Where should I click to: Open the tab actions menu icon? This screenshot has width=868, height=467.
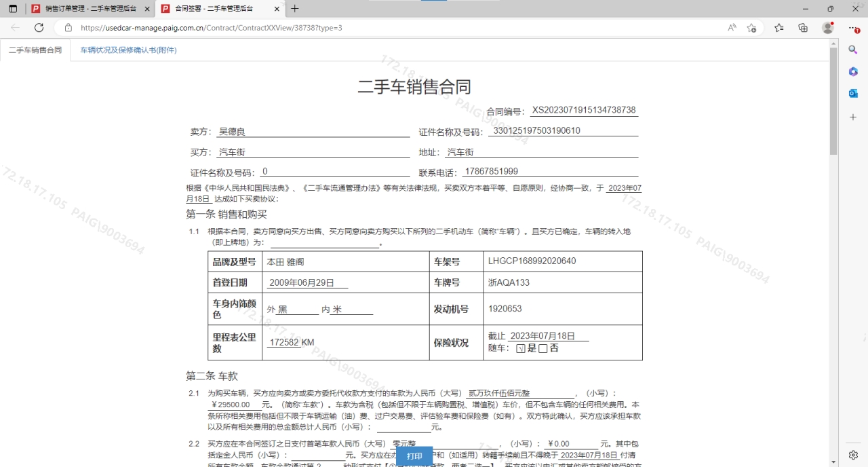[13, 9]
